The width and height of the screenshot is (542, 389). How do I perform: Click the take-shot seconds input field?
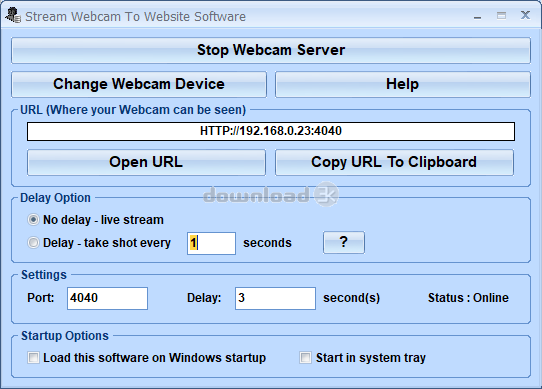tap(211, 243)
